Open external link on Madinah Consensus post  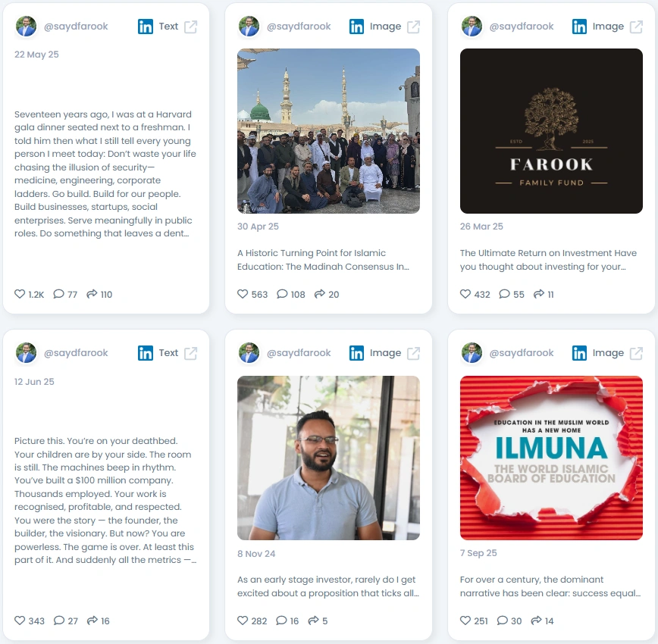click(413, 27)
